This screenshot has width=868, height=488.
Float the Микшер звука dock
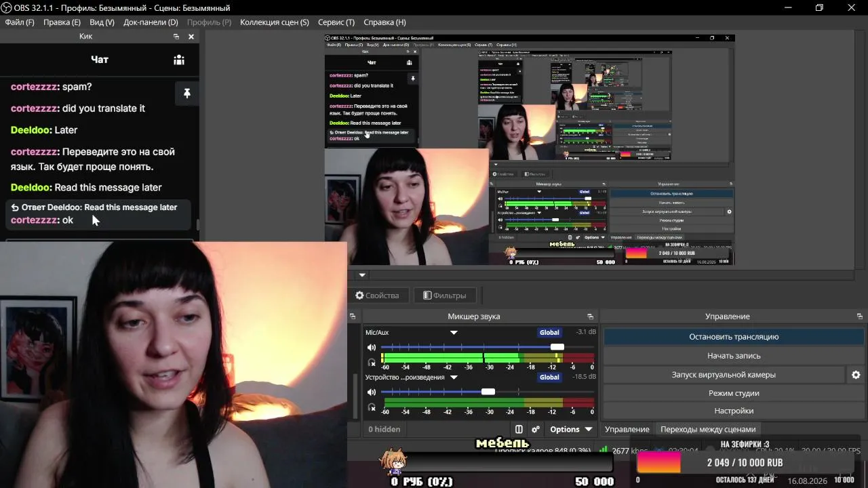point(590,317)
